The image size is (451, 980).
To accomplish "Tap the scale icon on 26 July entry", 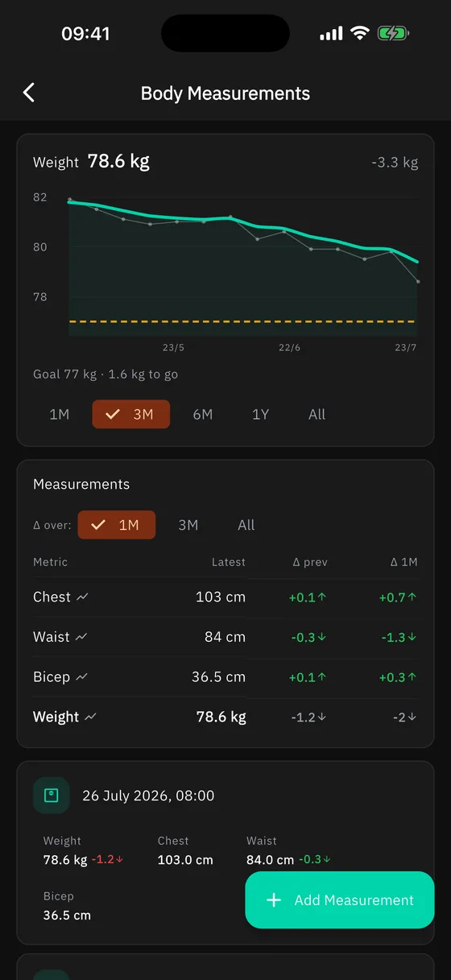I will coord(52,796).
